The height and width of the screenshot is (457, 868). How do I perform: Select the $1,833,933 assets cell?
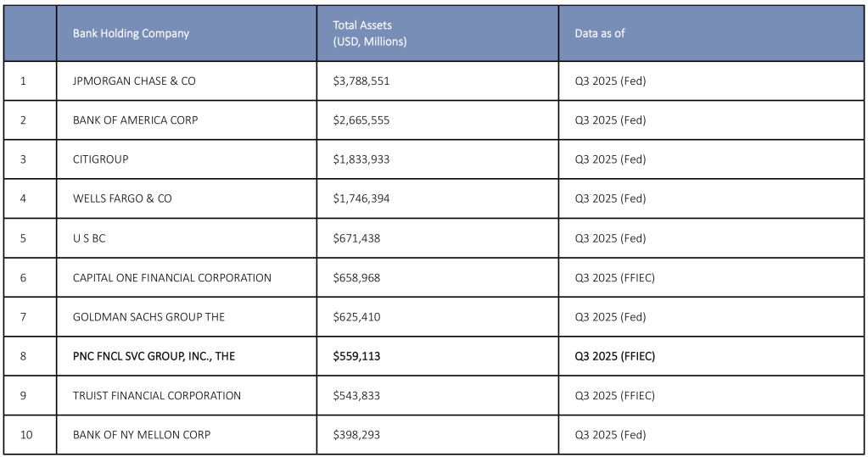pos(361,159)
